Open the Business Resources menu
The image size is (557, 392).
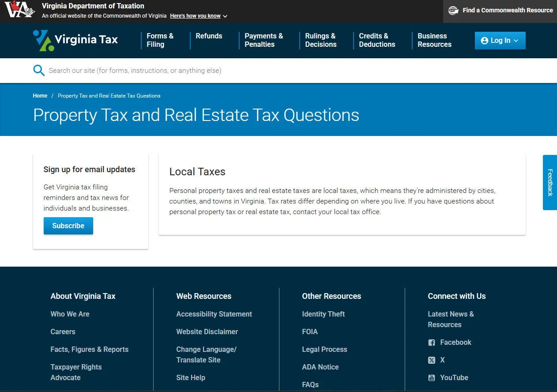click(434, 40)
